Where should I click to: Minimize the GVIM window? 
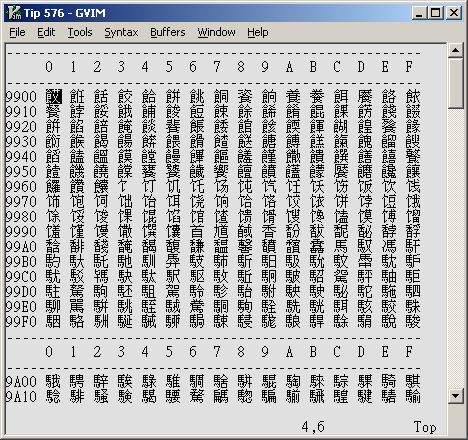pyautogui.click(x=419, y=13)
